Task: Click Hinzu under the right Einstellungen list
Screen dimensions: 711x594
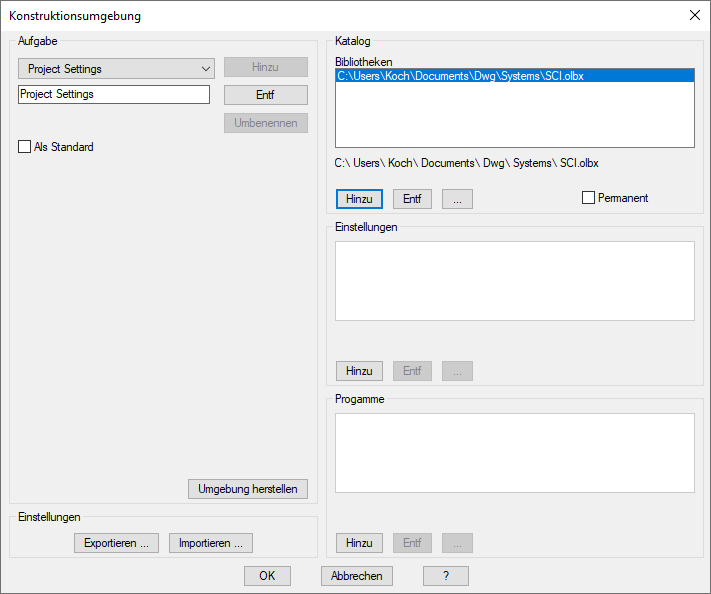Action: pyautogui.click(x=359, y=371)
